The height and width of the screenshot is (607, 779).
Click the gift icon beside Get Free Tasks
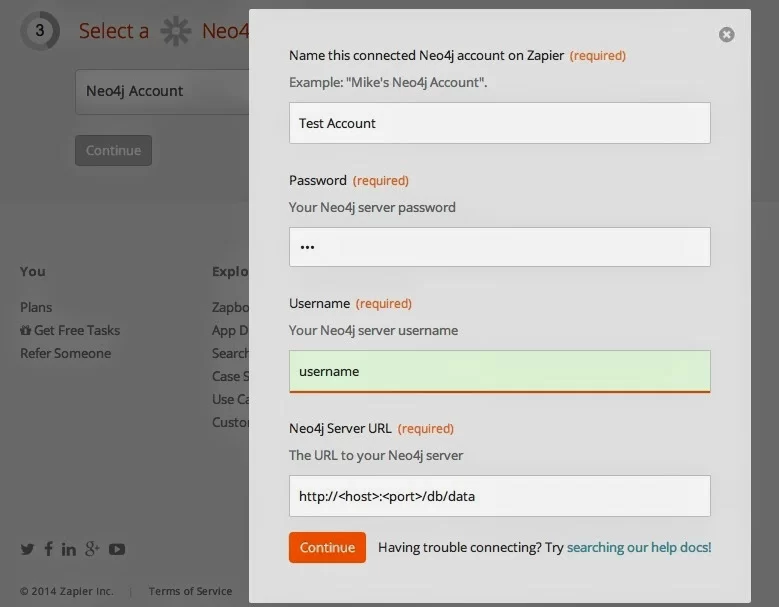[x=25, y=330]
